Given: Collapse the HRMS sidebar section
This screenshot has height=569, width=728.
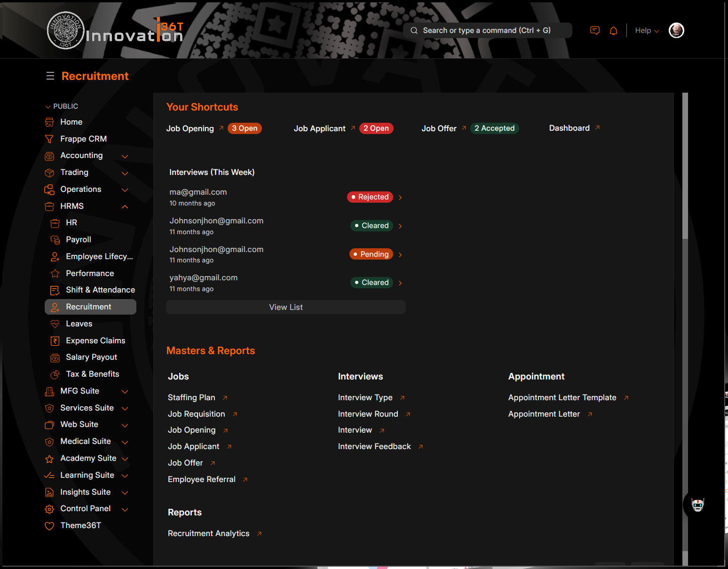Looking at the screenshot, I should coord(125,206).
